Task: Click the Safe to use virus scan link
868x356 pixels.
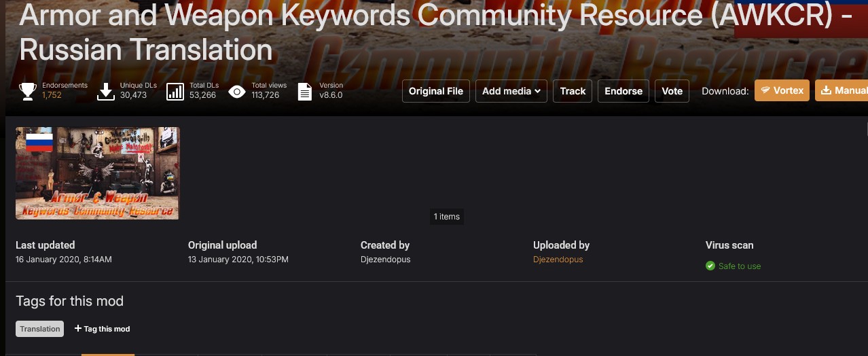Action: (740, 266)
